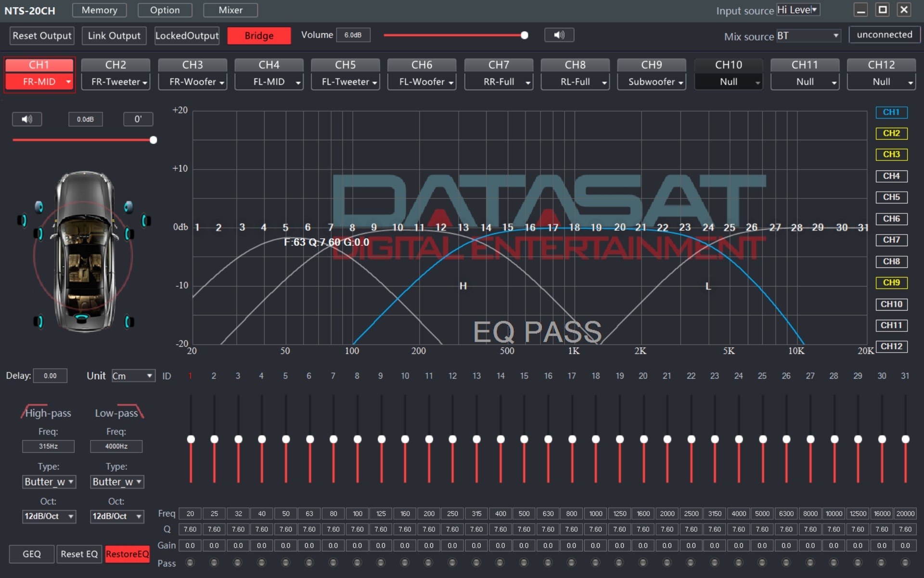Adjust CH1 channel gain slider handle
This screenshot has width=924, height=578.
click(x=153, y=140)
